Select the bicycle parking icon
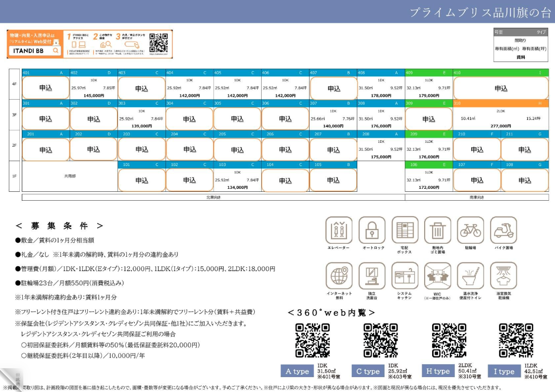This screenshot has height=392, width=555. point(470,230)
